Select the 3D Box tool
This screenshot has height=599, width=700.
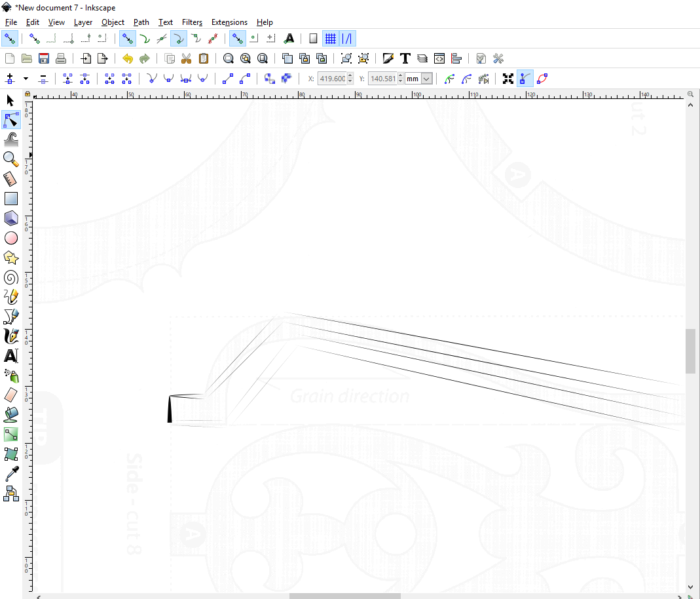click(x=10, y=218)
